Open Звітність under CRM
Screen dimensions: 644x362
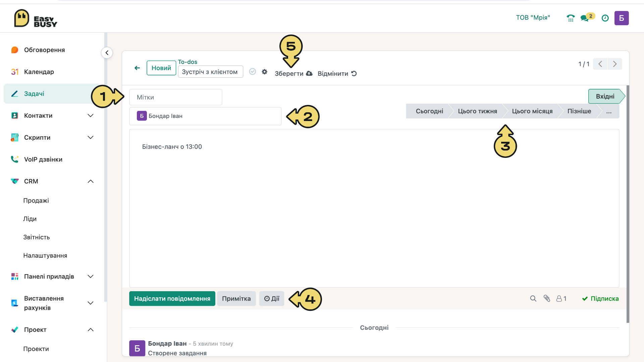[x=37, y=237]
